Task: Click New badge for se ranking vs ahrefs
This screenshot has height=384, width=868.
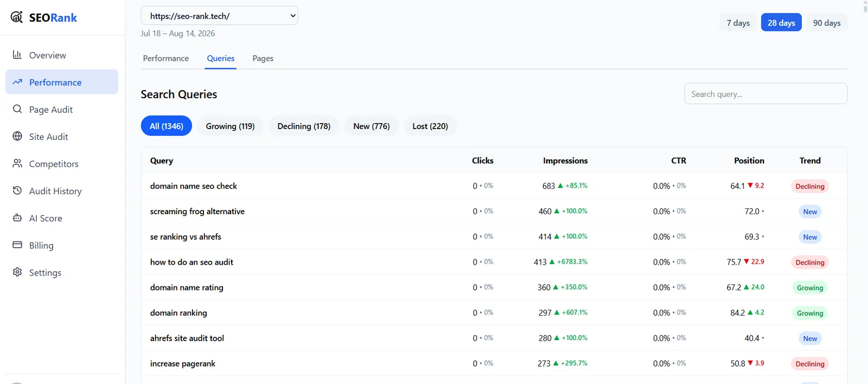Action: (810, 237)
